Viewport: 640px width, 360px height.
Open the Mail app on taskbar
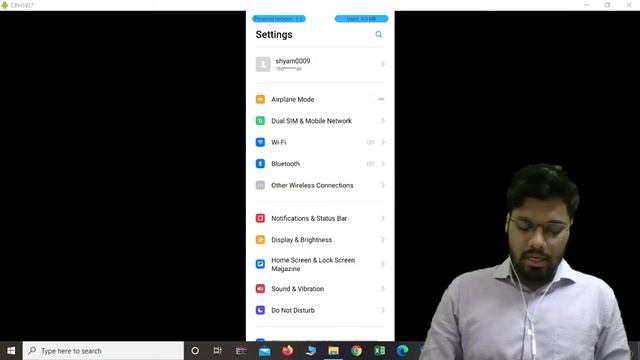point(264,351)
